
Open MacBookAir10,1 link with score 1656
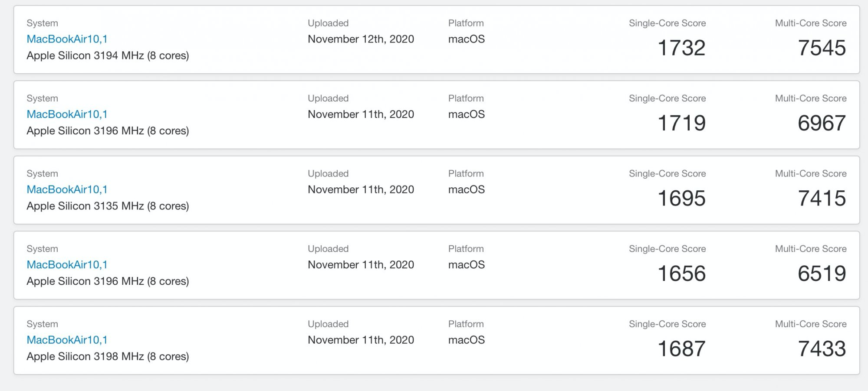coord(67,265)
